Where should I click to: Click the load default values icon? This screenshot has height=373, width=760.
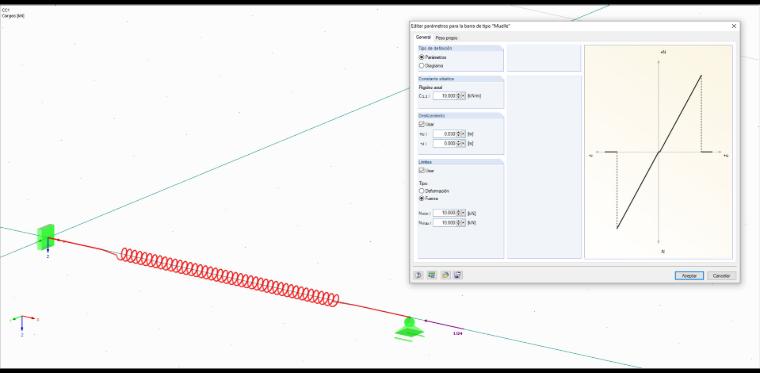coord(445,275)
